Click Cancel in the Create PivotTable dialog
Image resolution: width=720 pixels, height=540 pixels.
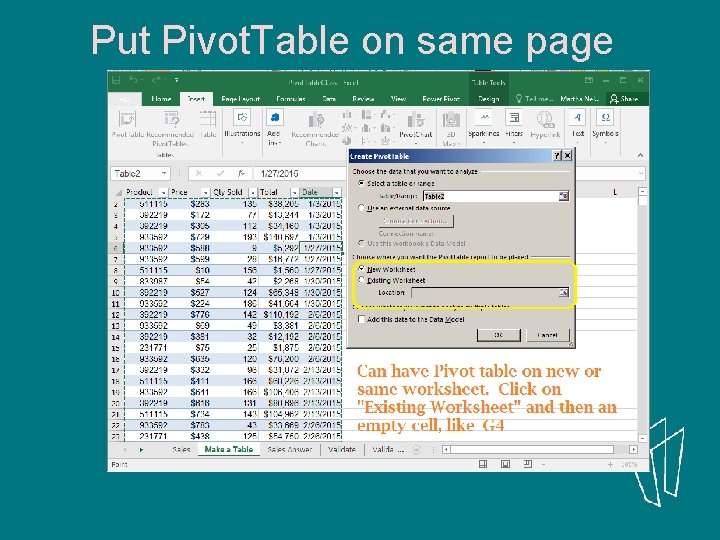547,335
